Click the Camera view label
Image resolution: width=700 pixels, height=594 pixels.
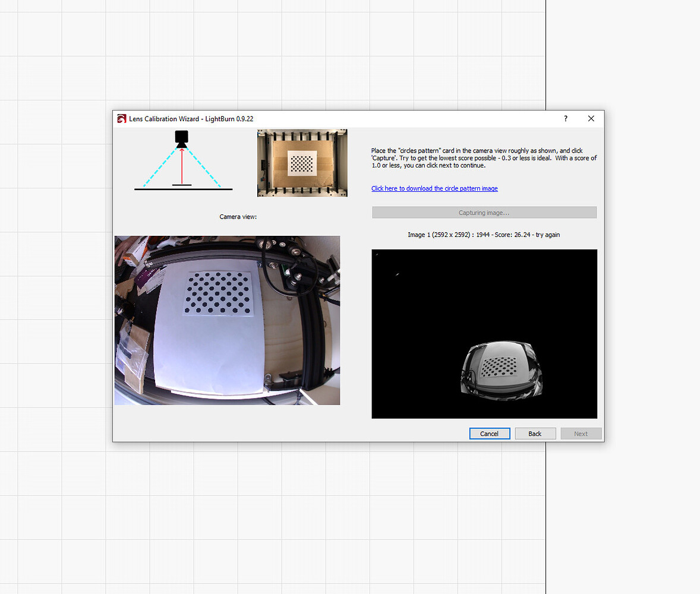238,217
